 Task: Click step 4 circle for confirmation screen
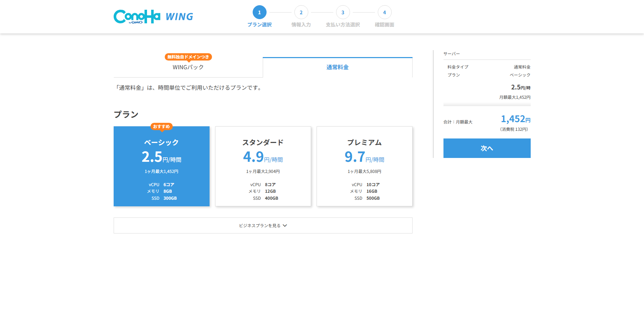[384, 13]
